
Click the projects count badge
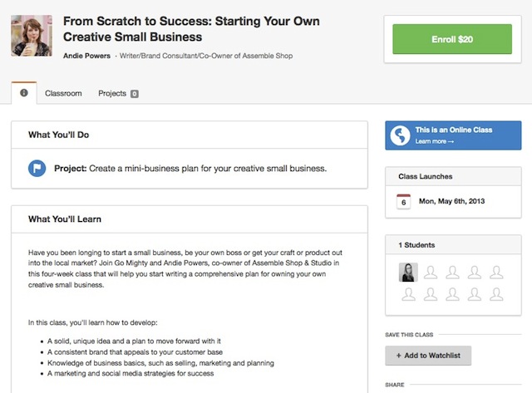pyautogui.click(x=134, y=94)
